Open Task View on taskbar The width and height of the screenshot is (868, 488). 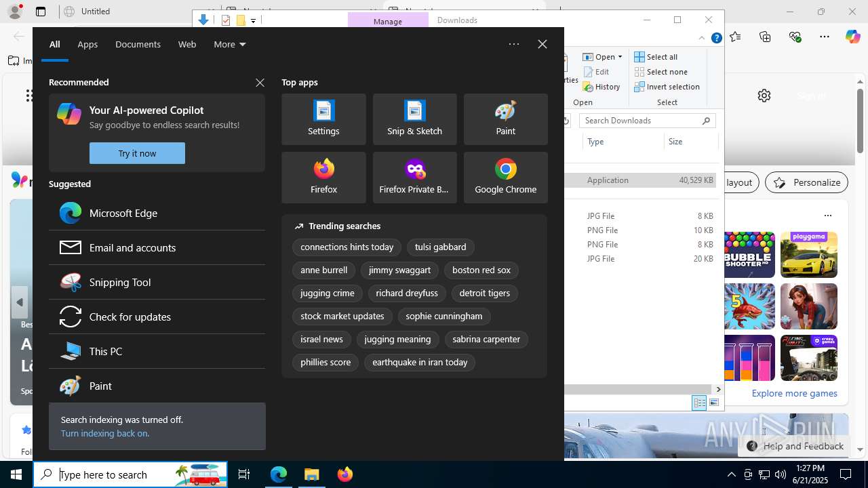click(x=244, y=474)
